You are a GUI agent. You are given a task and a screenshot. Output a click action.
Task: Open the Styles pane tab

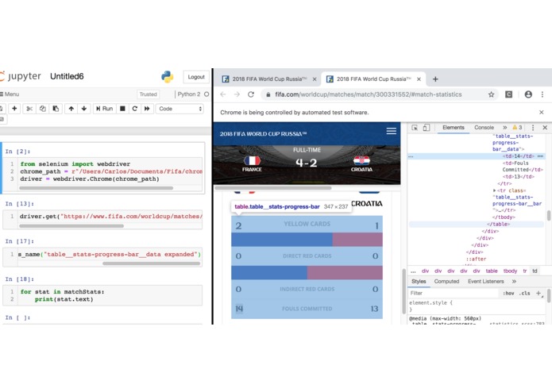[419, 282]
